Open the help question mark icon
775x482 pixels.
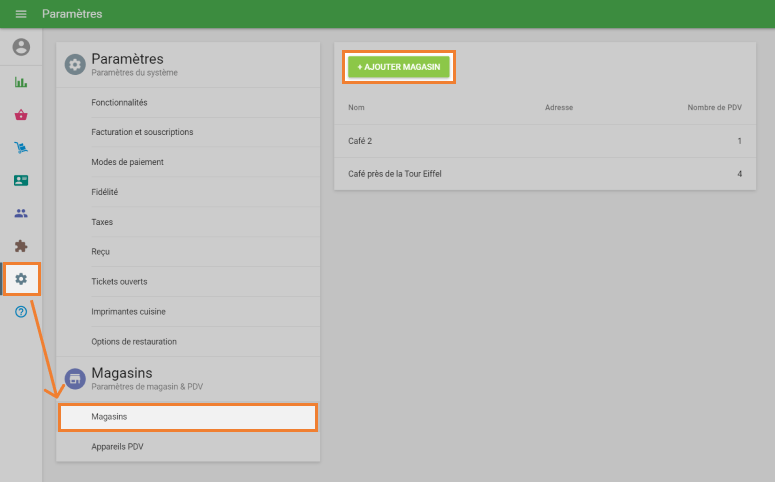pyautogui.click(x=21, y=312)
